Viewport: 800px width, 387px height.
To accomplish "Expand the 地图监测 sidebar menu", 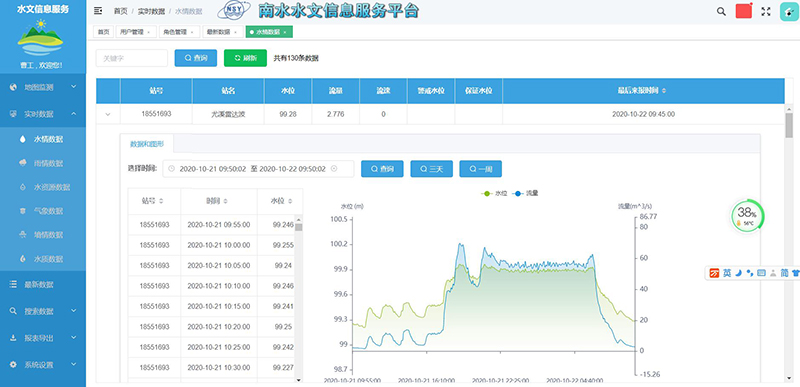I will point(43,87).
